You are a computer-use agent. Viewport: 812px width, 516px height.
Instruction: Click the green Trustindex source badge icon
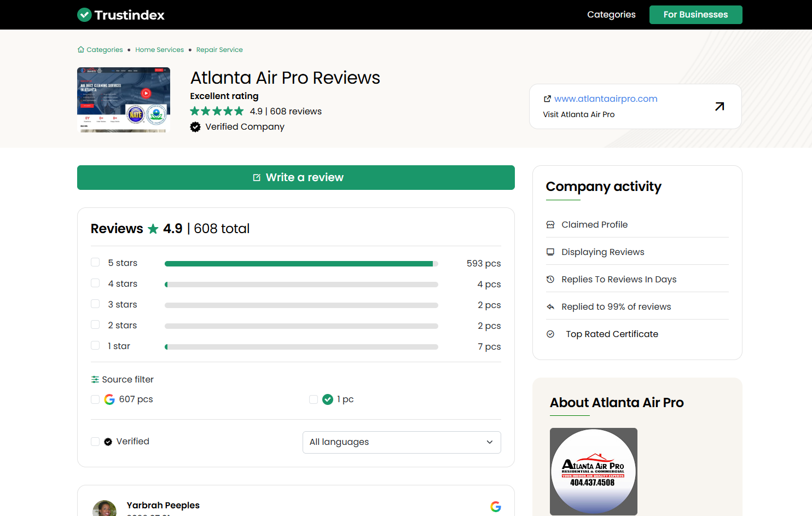tap(328, 399)
